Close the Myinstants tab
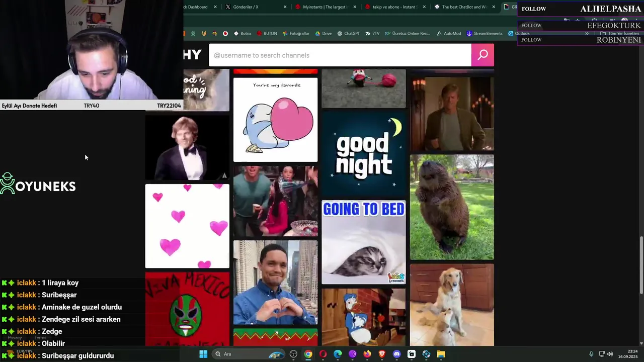 [x=355, y=7]
